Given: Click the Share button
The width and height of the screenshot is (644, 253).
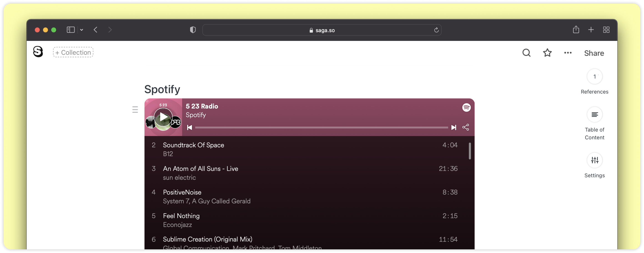Looking at the screenshot, I should pyautogui.click(x=594, y=53).
